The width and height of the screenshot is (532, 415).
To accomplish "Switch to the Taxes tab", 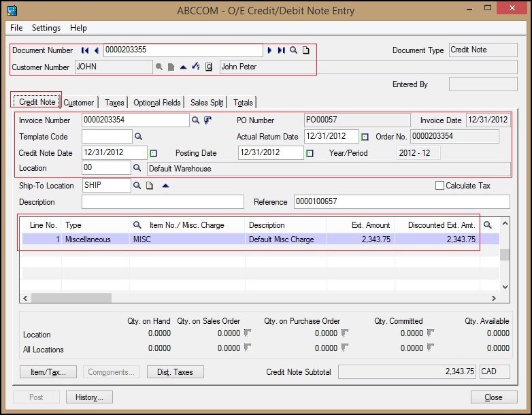I will click(x=114, y=103).
